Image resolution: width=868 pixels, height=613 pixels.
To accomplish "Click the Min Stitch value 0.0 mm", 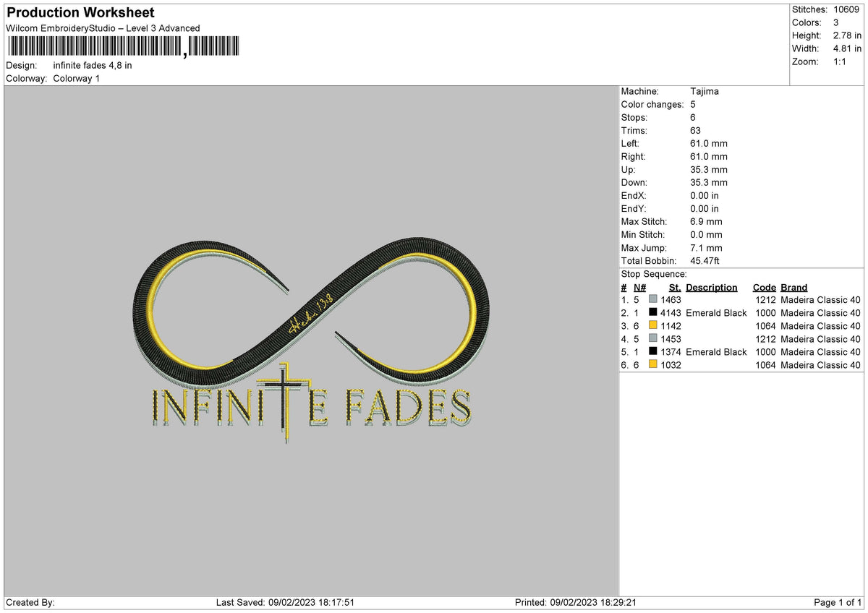I will 706,234.
